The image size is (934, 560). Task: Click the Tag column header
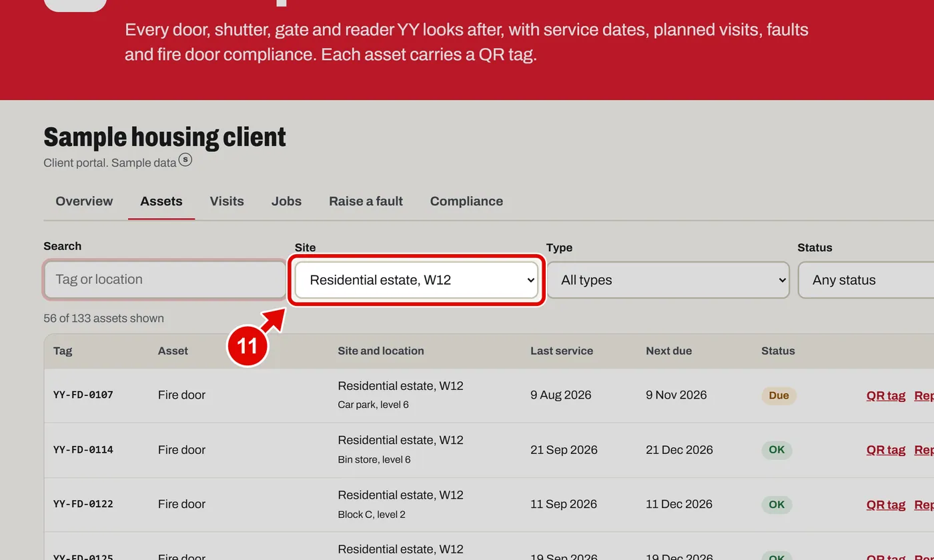(x=63, y=351)
